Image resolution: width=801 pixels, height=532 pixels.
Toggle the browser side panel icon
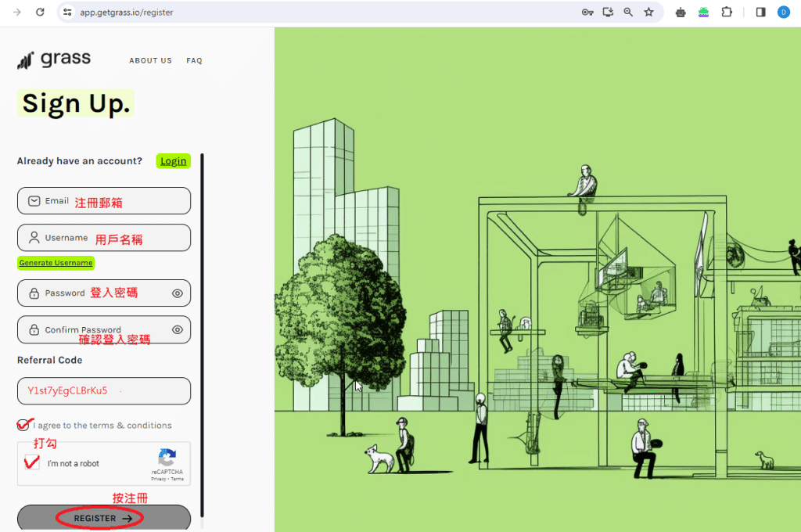pyautogui.click(x=760, y=13)
